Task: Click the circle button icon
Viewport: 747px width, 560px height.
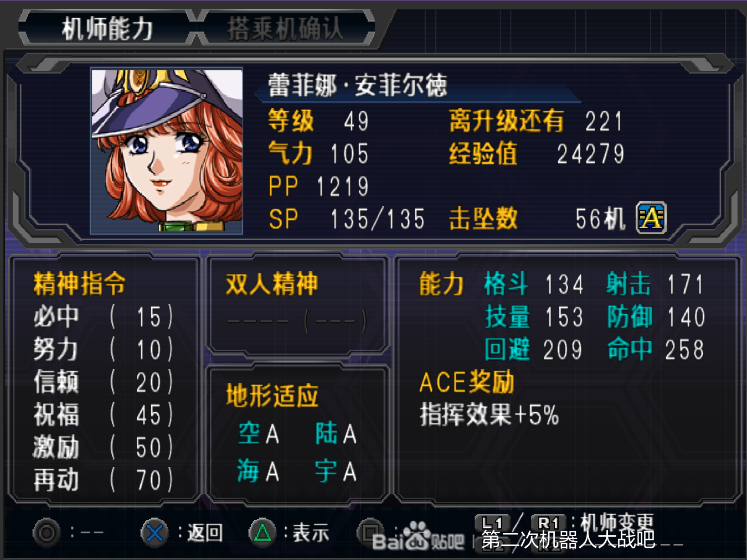Action: 47,532
